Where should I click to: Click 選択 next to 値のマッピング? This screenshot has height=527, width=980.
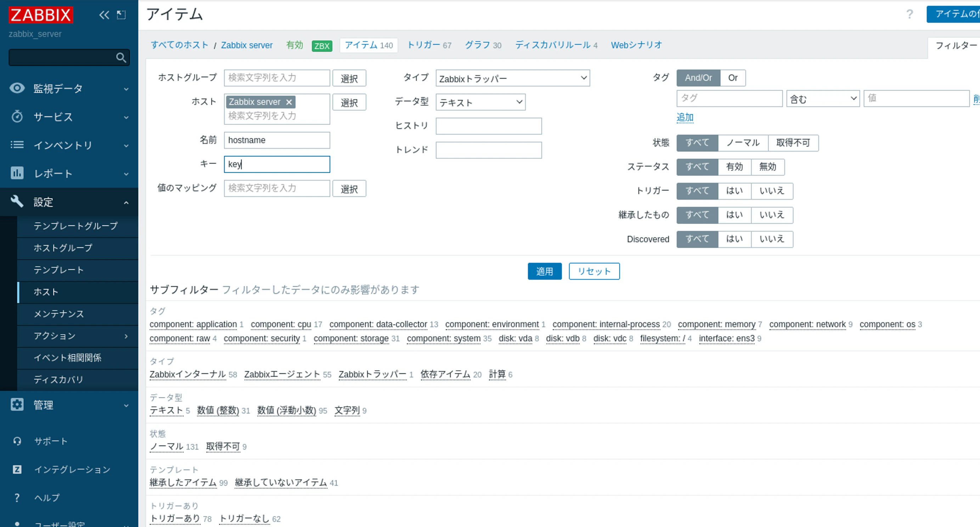tap(349, 188)
